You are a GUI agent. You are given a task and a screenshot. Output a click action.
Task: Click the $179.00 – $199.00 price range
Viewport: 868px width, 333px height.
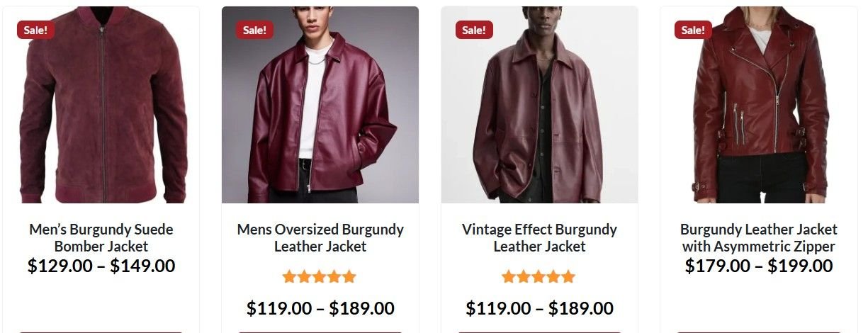(759, 266)
